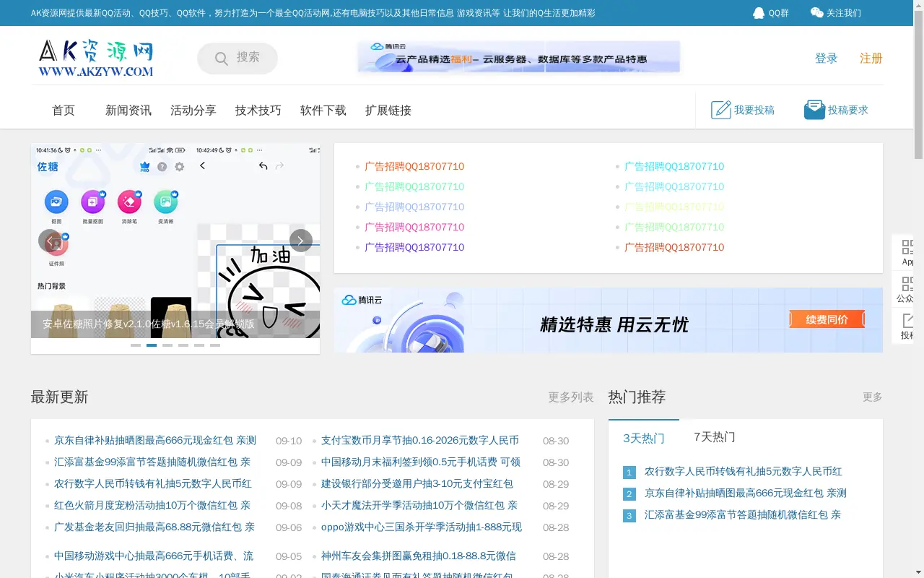Open the 扩展链接 navigation item
The height and width of the screenshot is (578, 924).
coord(388,111)
